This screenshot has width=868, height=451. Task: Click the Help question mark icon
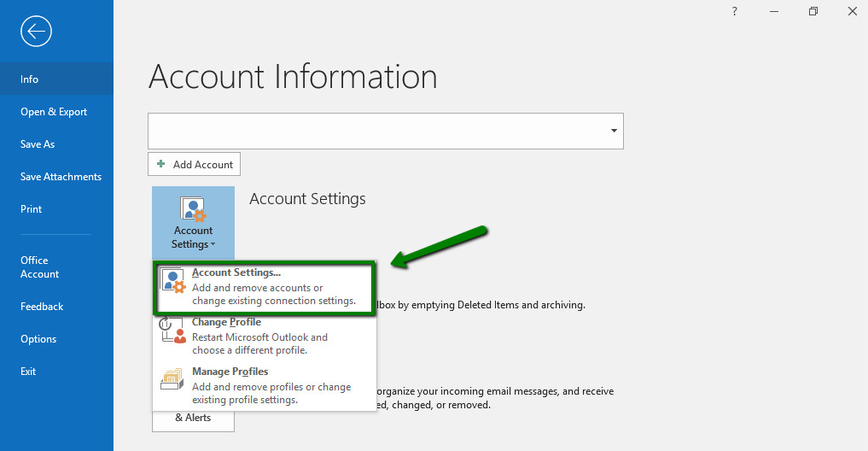pyautogui.click(x=735, y=11)
